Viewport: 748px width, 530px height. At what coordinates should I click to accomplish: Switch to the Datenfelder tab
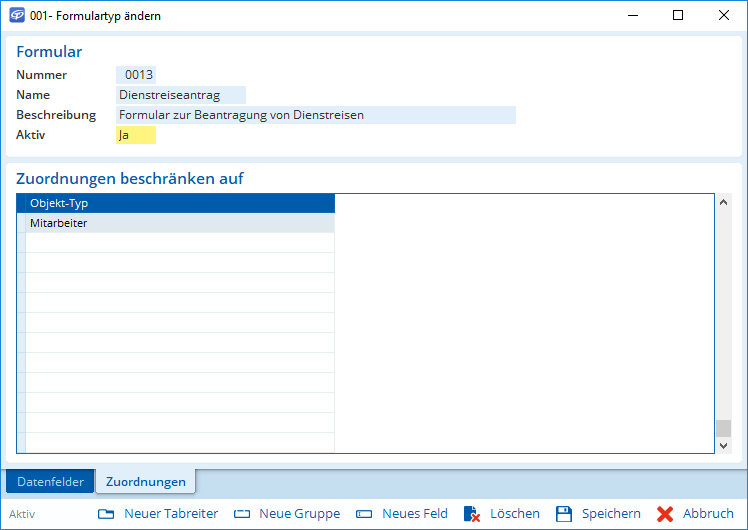[50, 481]
